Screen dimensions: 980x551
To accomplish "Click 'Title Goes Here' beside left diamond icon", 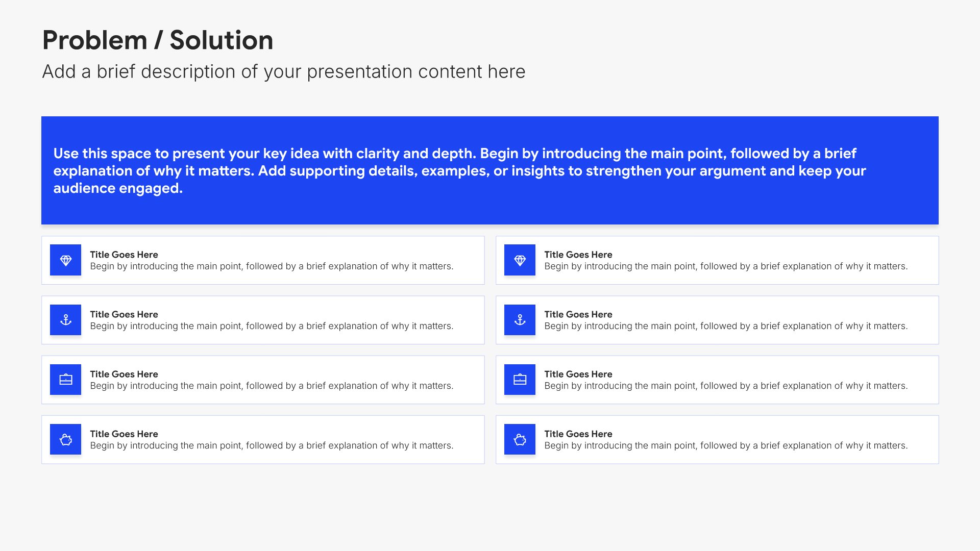I will (x=124, y=255).
